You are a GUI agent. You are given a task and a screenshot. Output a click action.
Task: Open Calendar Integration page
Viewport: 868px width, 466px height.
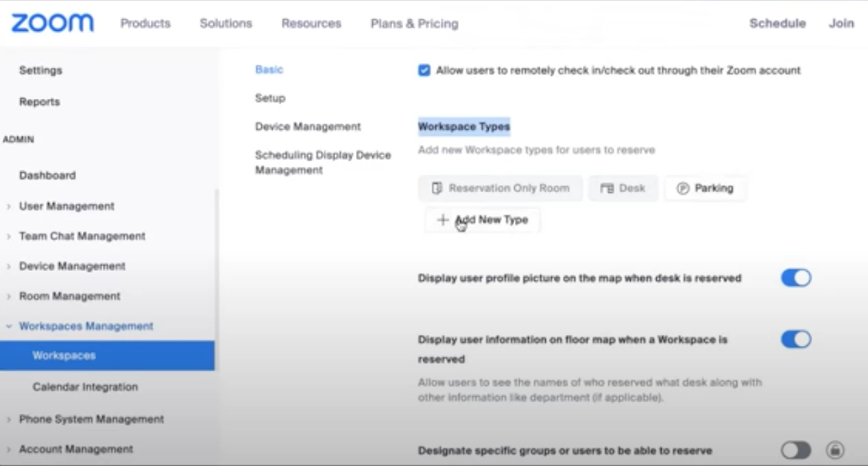coord(85,387)
